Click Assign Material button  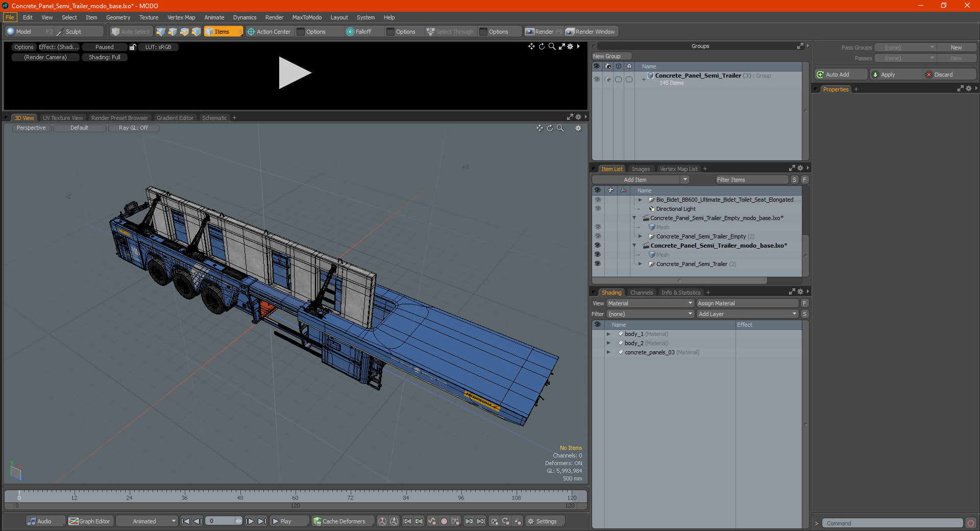748,303
